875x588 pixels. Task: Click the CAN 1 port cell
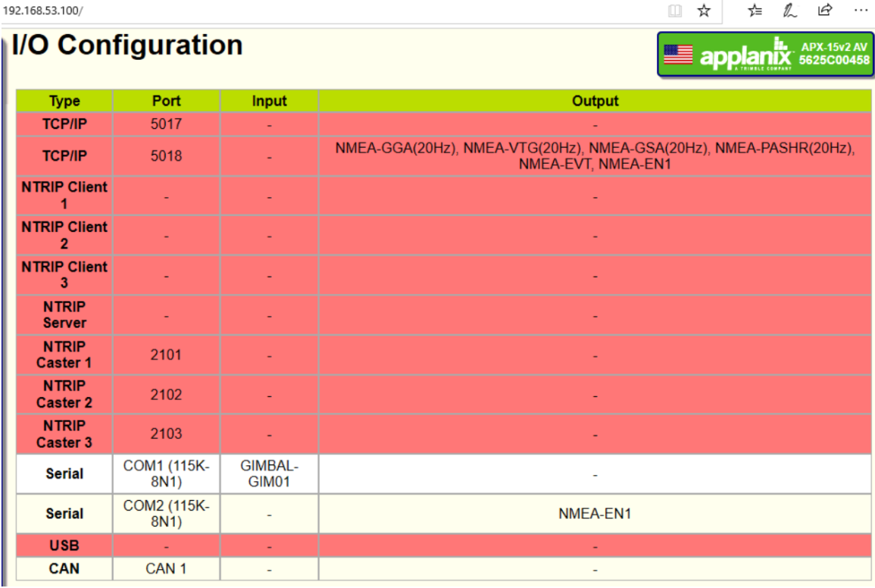tap(167, 568)
